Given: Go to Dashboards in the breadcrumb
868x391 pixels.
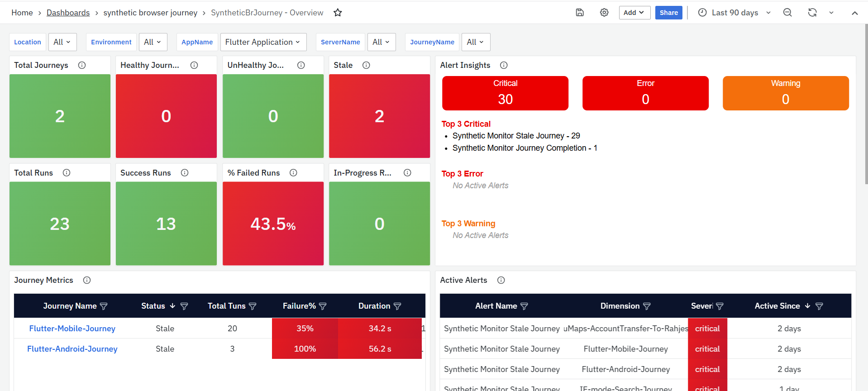Looking at the screenshot, I should pos(68,13).
